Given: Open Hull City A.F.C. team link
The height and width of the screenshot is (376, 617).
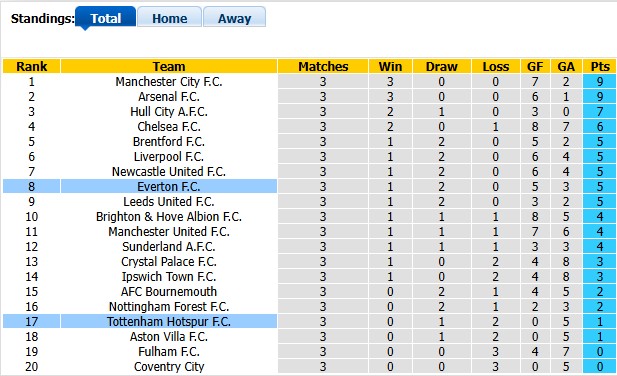Looking at the screenshot, I should click(x=169, y=111).
